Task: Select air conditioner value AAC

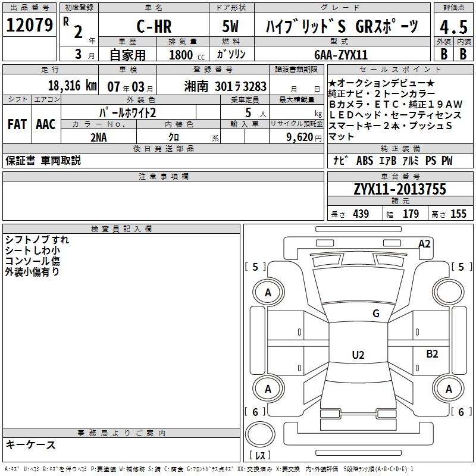Action: point(46,124)
